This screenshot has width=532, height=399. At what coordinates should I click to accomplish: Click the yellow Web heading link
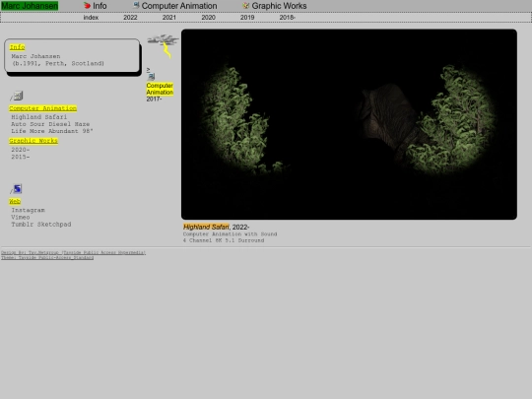[x=15, y=202]
